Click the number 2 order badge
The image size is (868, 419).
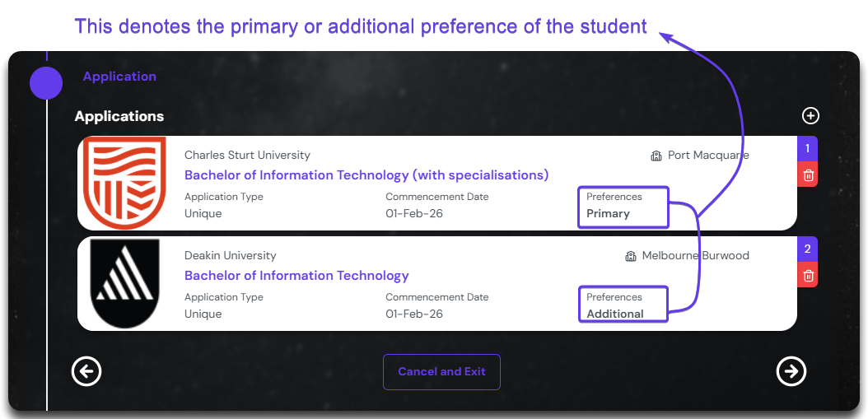tap(808, 249)
